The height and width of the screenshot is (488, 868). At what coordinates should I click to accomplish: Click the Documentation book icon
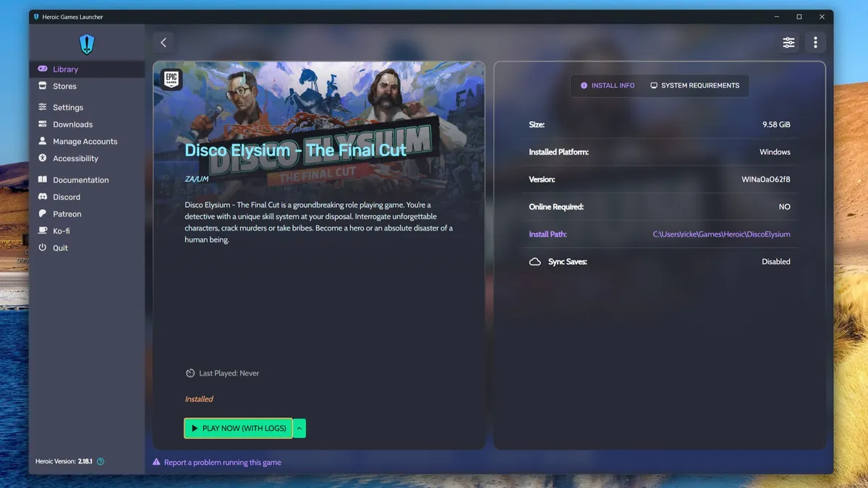click(42, 180)
